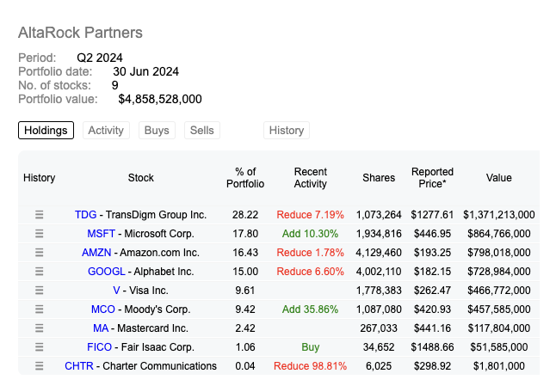Click the Visa portfolio percent 9.61
Viewport: 556px width, 392px height.
point(245,291)
